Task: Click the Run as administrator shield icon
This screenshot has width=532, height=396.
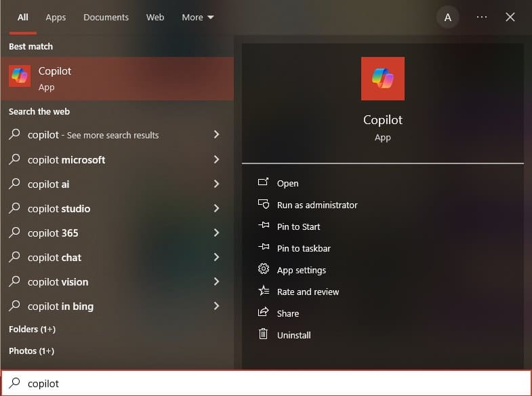Action: point(264,205)
